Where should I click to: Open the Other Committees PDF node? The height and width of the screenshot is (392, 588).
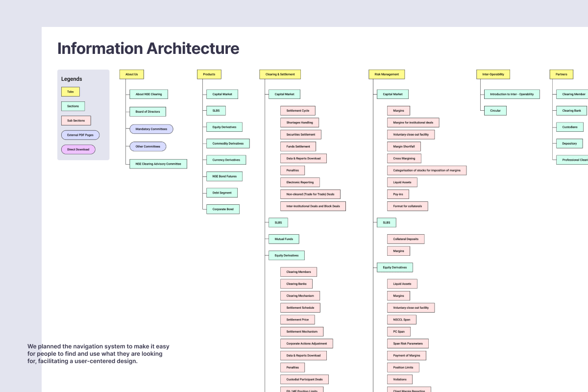click(x=147, y=147)
